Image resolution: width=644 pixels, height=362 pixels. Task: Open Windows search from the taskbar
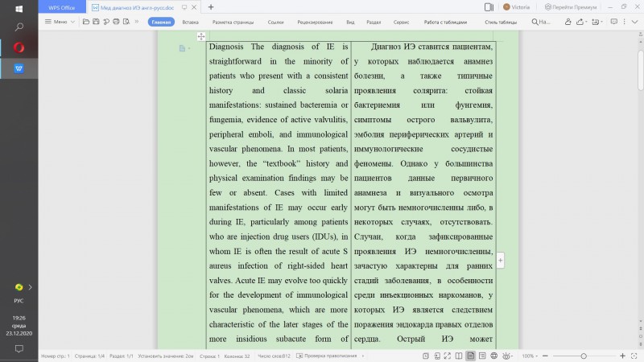point(19,27)
